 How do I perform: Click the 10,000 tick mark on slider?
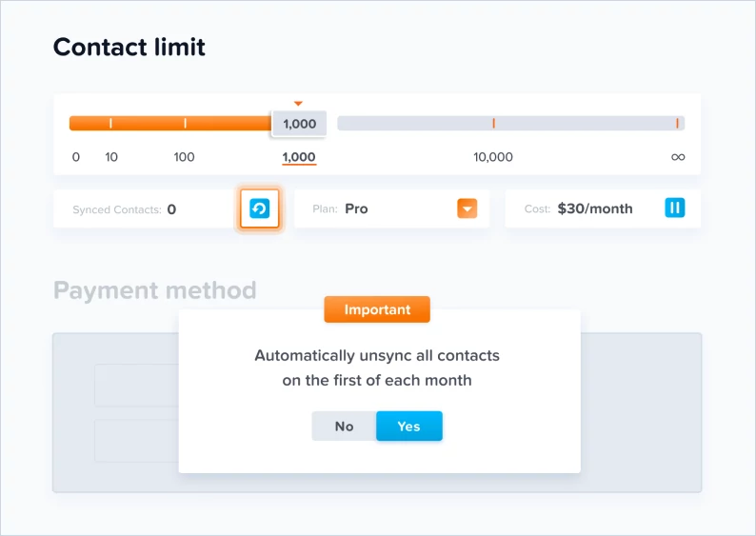(493, 123)
